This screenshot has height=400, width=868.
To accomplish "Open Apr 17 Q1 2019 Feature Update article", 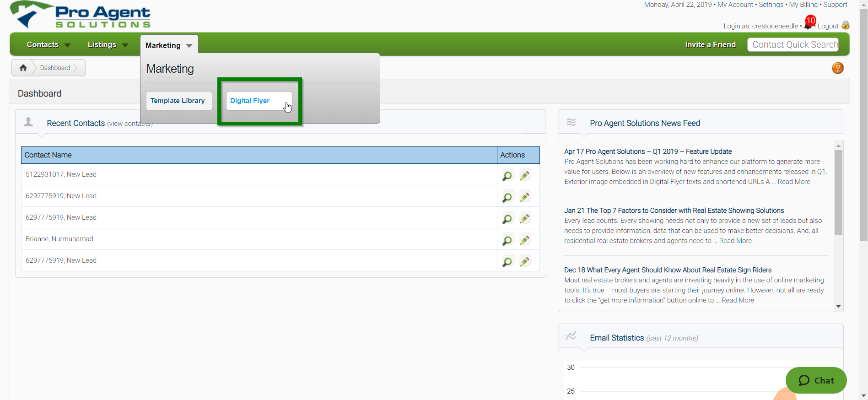I will click(648, 151).
